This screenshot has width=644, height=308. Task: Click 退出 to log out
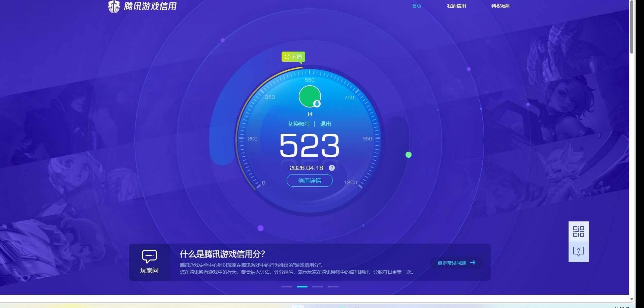click(326, 124)
